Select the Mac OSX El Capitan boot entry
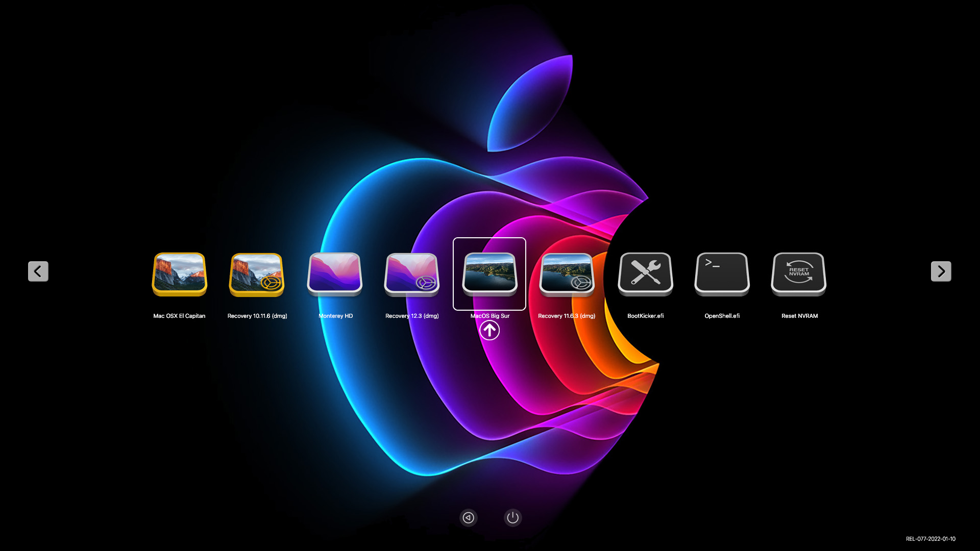The width and height of the screenshot is (980, 551). pyautogui.click(x=179, y=274)
